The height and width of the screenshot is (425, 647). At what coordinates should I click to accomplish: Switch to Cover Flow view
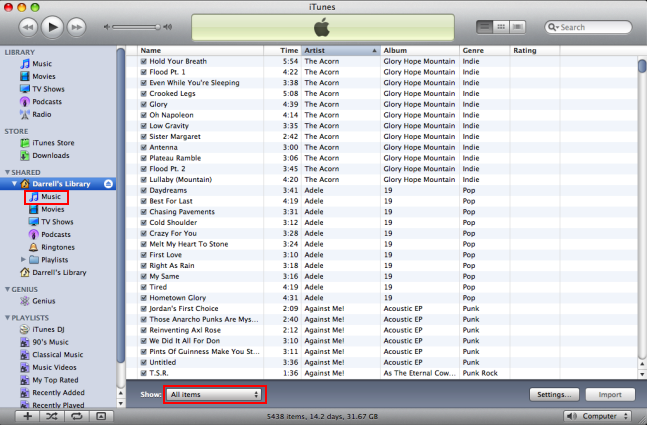[x=517, y=27]
